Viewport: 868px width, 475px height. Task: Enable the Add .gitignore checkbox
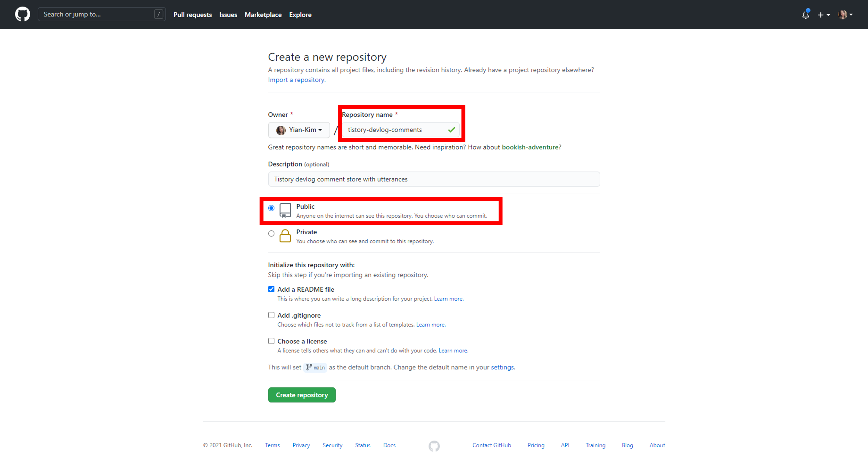(x=271, y=315)
